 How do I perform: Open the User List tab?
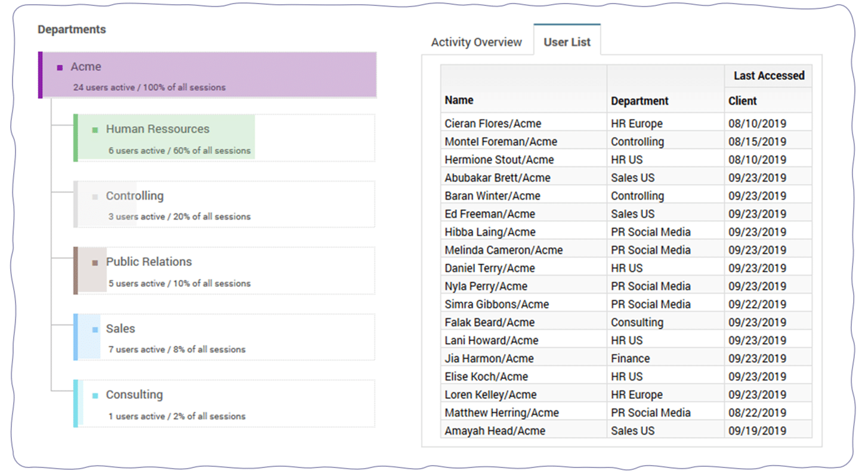click(567, 42)
